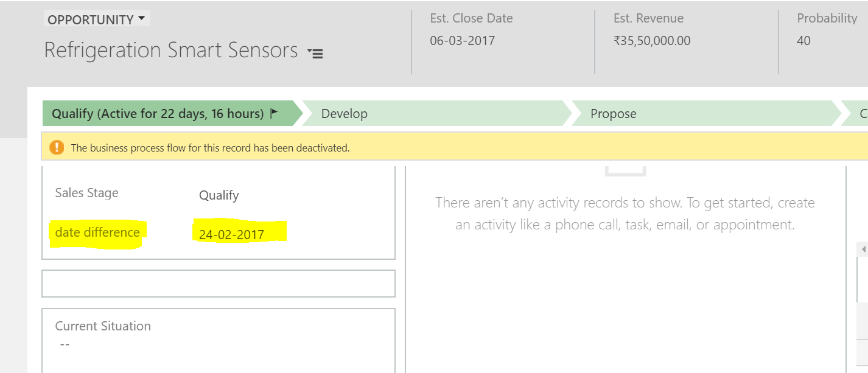The height and width of the screenshot is (373, 868).
Task: Click the Est. Revenue value ₹35,50,000.00
Action: pos(652,41)
